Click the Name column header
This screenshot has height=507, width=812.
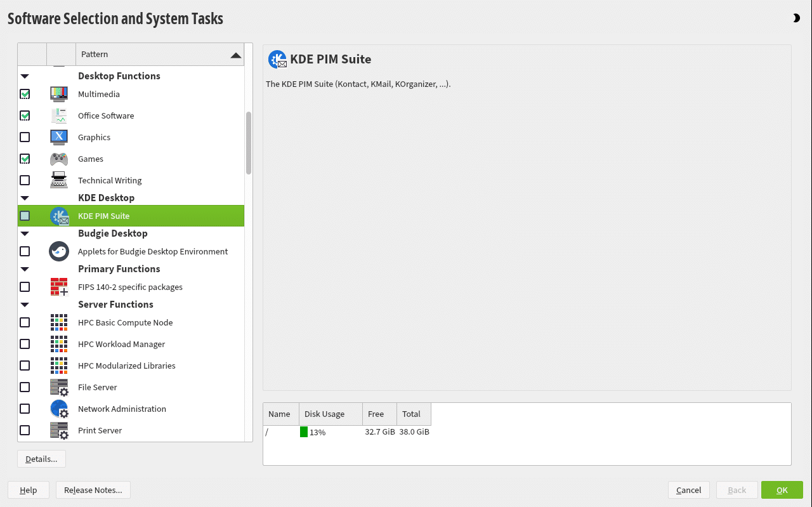(281, 414)
